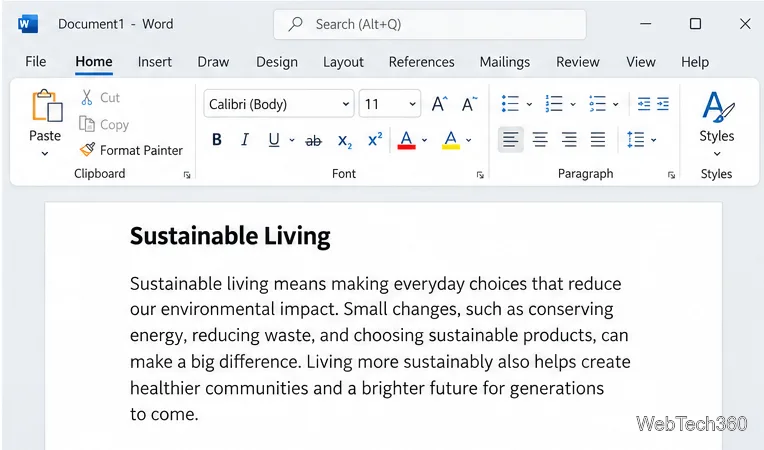Click the search magnifier icon
The width and height of the screenshot is (764, 450).
pos(295,24)
